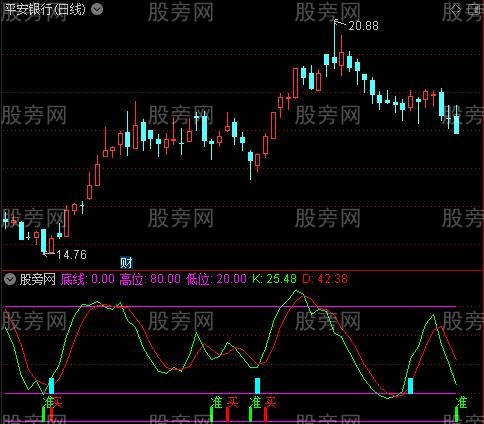Select the 平安银行(日线) chart title
This screenshot has height=424, width=484.
click(45, 9)
